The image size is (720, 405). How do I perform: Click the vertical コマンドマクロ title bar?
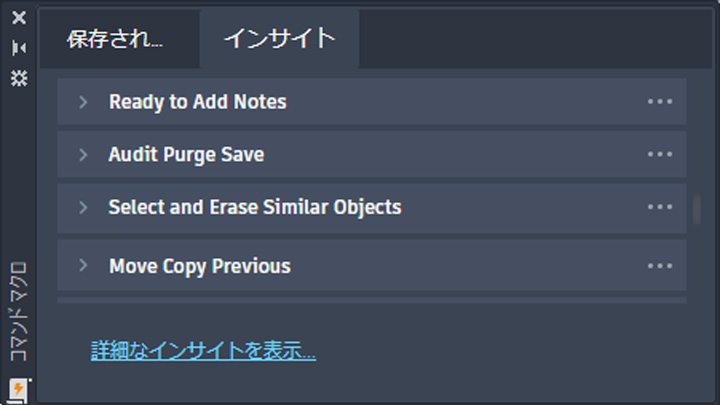coord(18,311)
